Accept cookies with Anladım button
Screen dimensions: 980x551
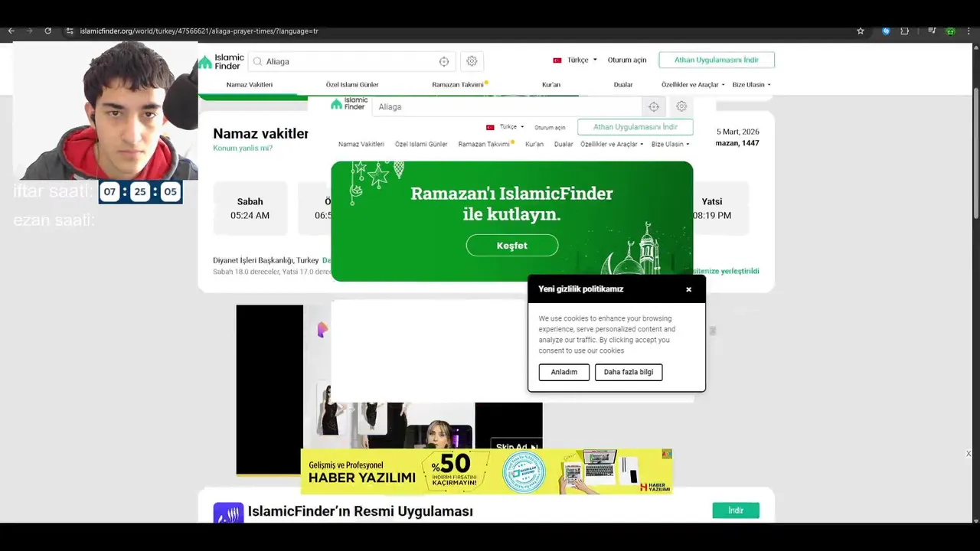tap(564, 372)
